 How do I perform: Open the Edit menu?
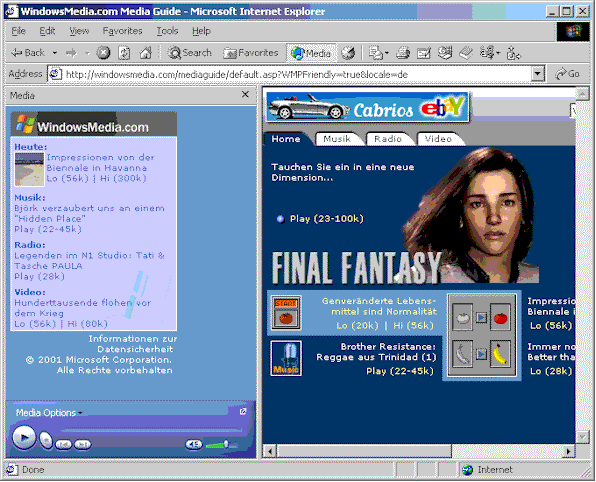click(47, 31)
